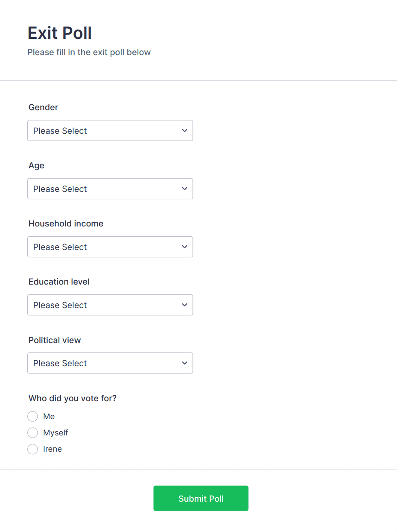Click the Submit Poll button
The width and height of the screenshot is (397, 532).
pos(201,498)
